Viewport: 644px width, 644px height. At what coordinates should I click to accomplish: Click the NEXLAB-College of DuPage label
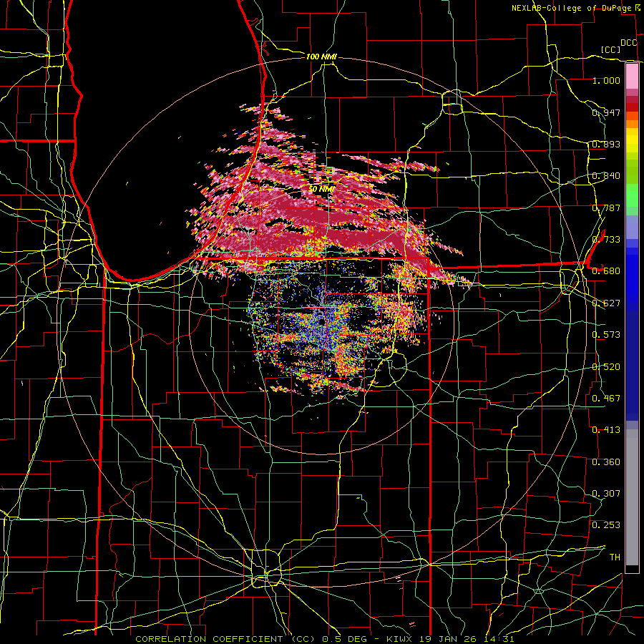[576, 8]
